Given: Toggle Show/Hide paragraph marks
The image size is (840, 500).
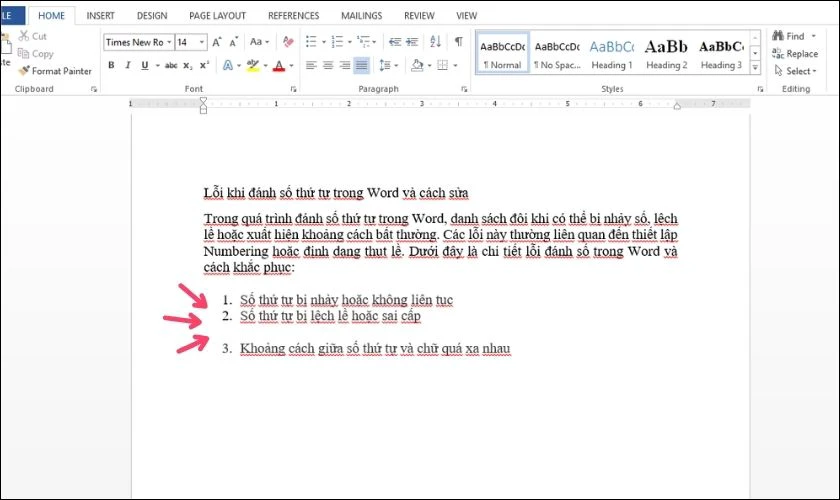Looking at the screenshot, I should coord(459,42).
